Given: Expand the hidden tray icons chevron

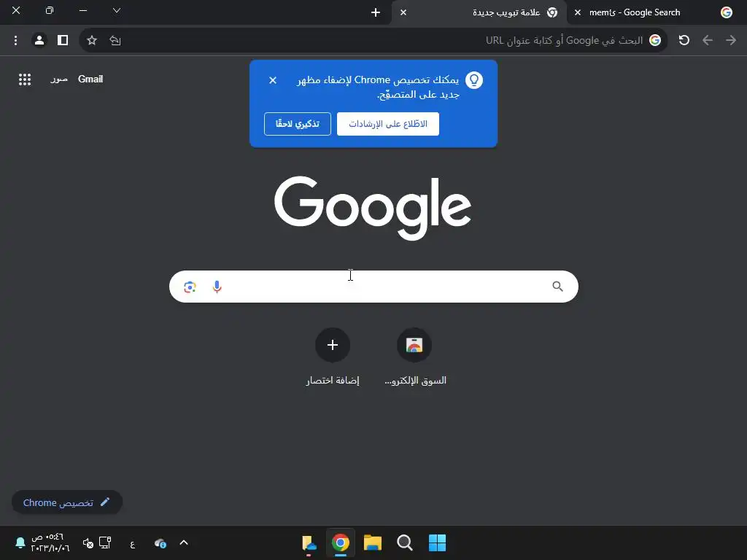Looking at the screenshot, I should 184,542.
